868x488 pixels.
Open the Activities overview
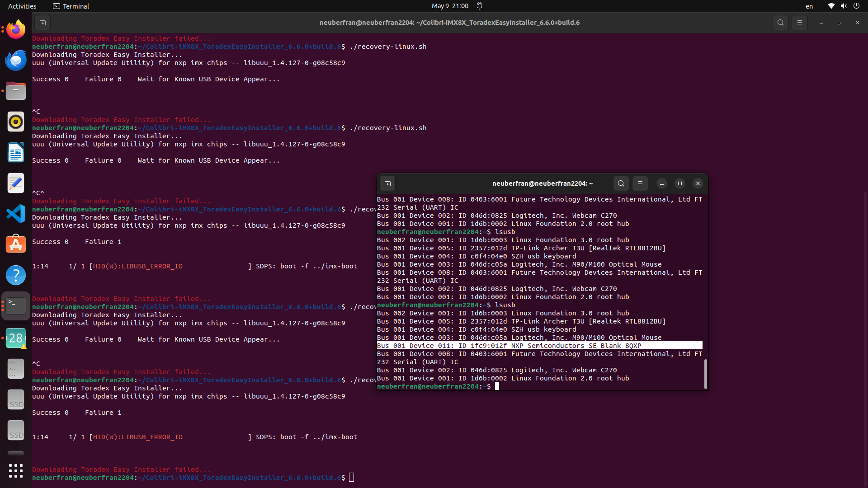[x=22, y=6]
